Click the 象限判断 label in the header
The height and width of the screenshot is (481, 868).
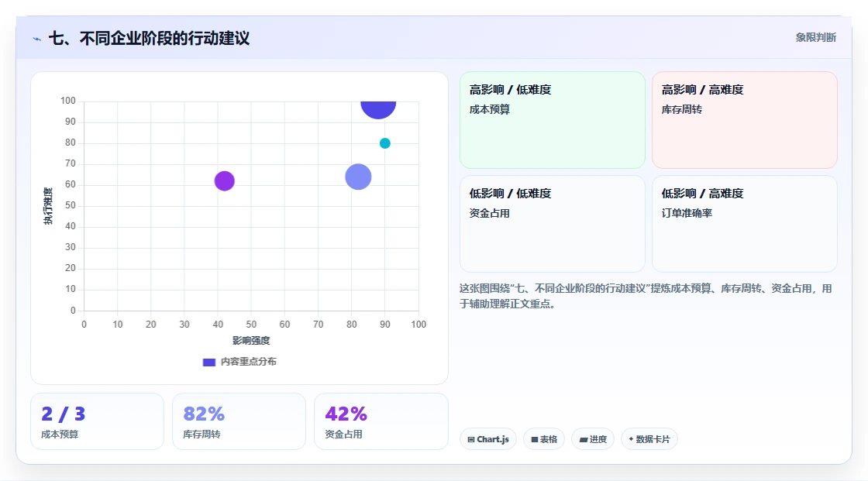pyautogui.click(x=815, y=38)
